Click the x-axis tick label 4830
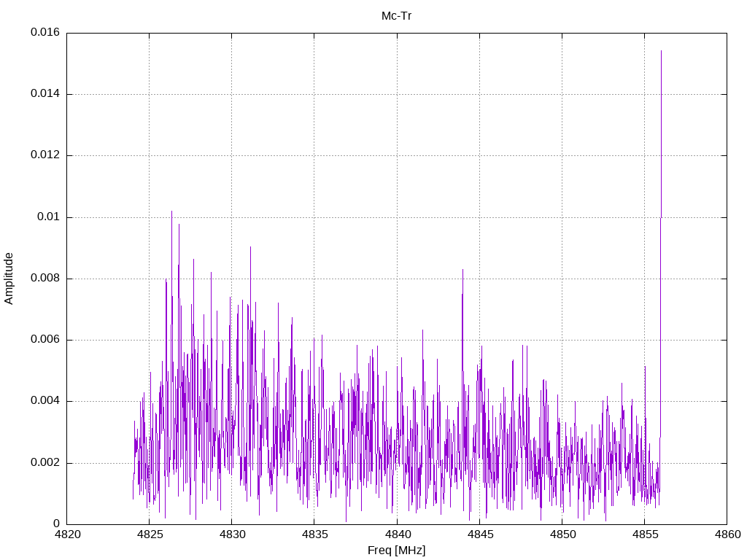This screenshot has height=560, width=747. 232,534
